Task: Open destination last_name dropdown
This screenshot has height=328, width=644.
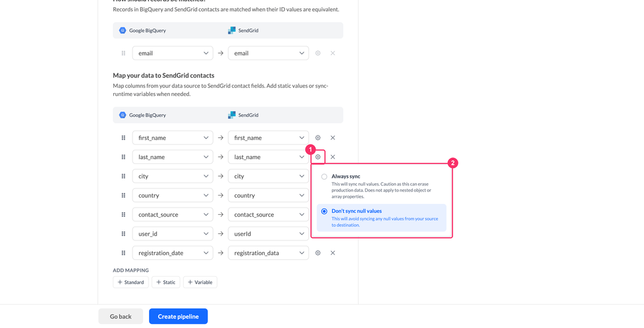Action: point(268,157)
